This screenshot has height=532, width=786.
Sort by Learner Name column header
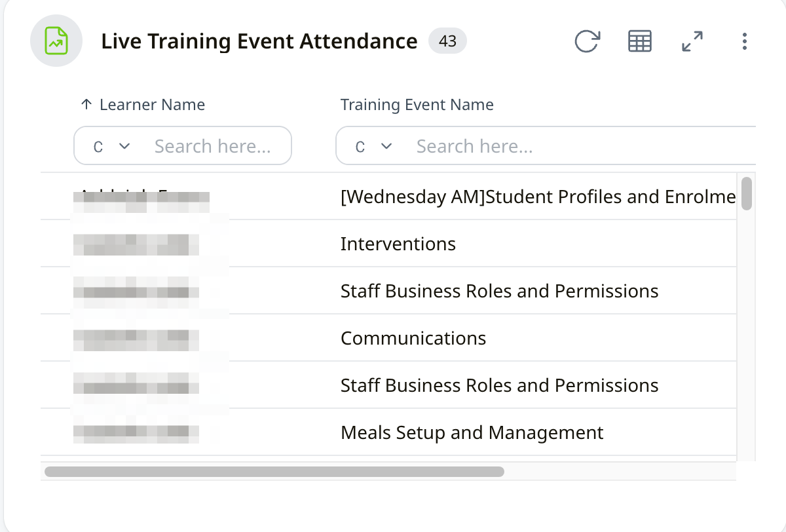click(152, 105)
